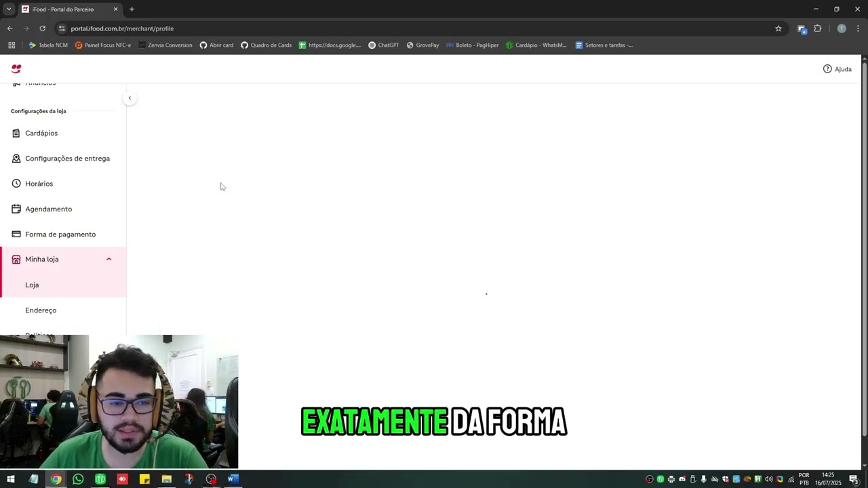Open File Explorer from the taskbar
The height and width of the screenshot is (488, 868).
(167, 479)
